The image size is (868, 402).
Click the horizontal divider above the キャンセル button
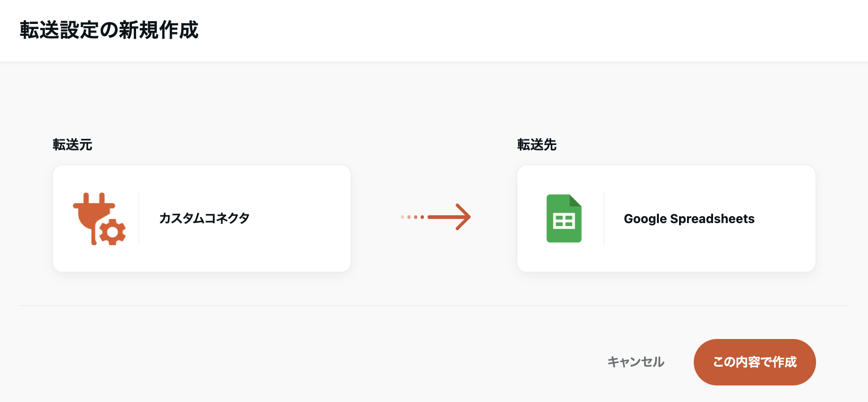(x=434, y=305)
